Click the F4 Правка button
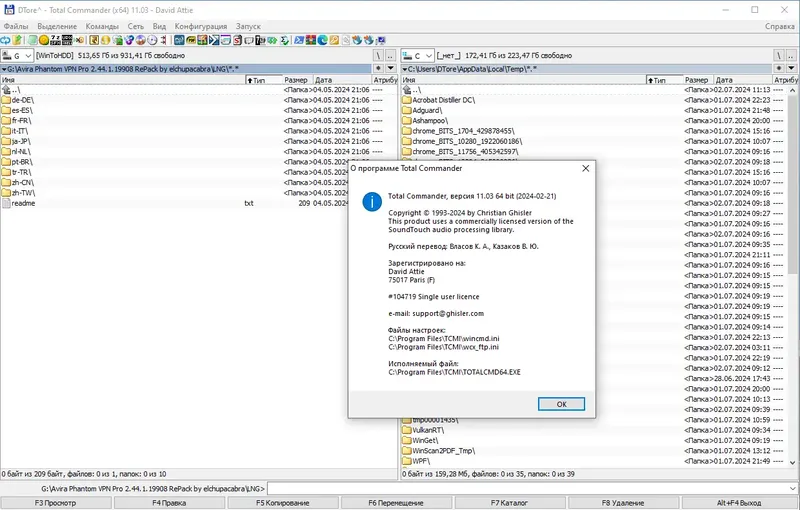 (x=169, y=503)
